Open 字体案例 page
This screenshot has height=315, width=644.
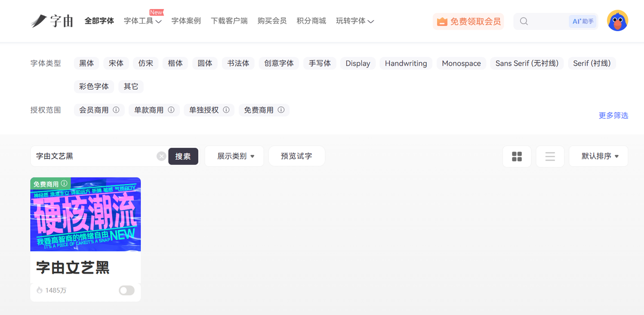pos(186,21)
